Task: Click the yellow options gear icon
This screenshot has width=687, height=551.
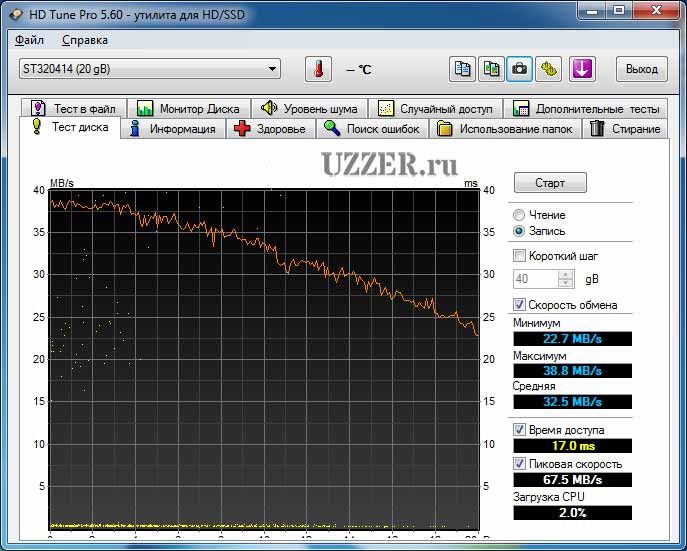Action: (549, 69)
